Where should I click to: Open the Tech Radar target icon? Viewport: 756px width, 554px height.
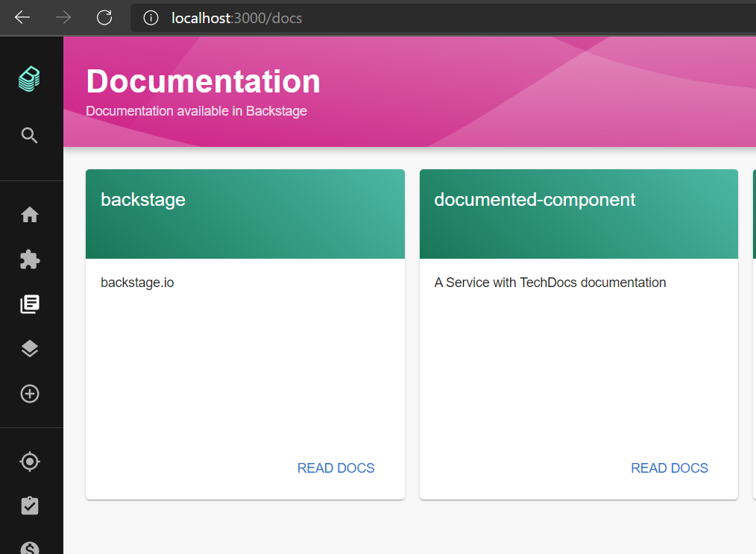30,461
